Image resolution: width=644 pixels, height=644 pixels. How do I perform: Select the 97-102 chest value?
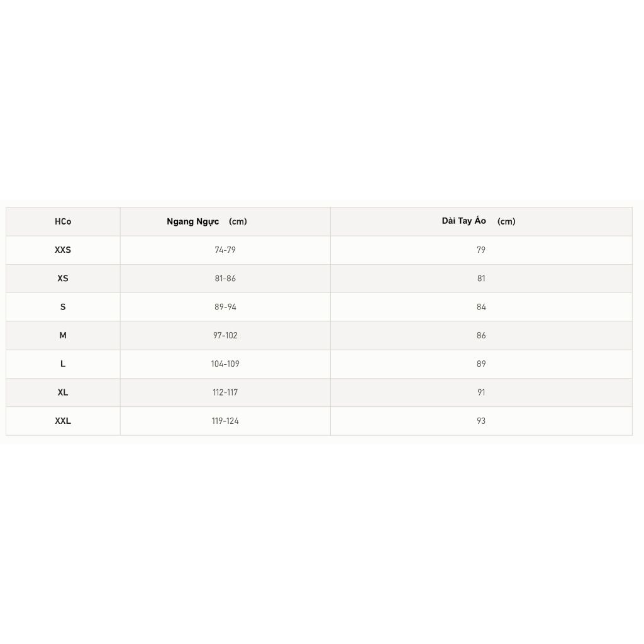225,335
